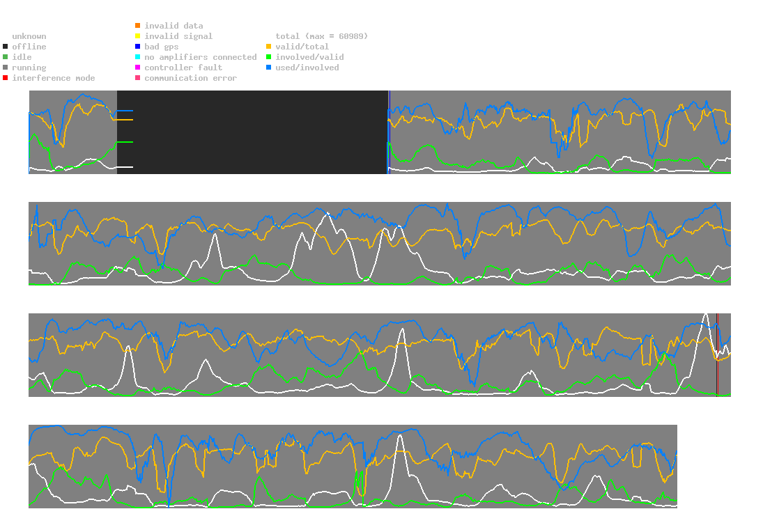Click the 'used/involved' legend label
The width and height of the screenshot is (763, 532).
point(307,68)
